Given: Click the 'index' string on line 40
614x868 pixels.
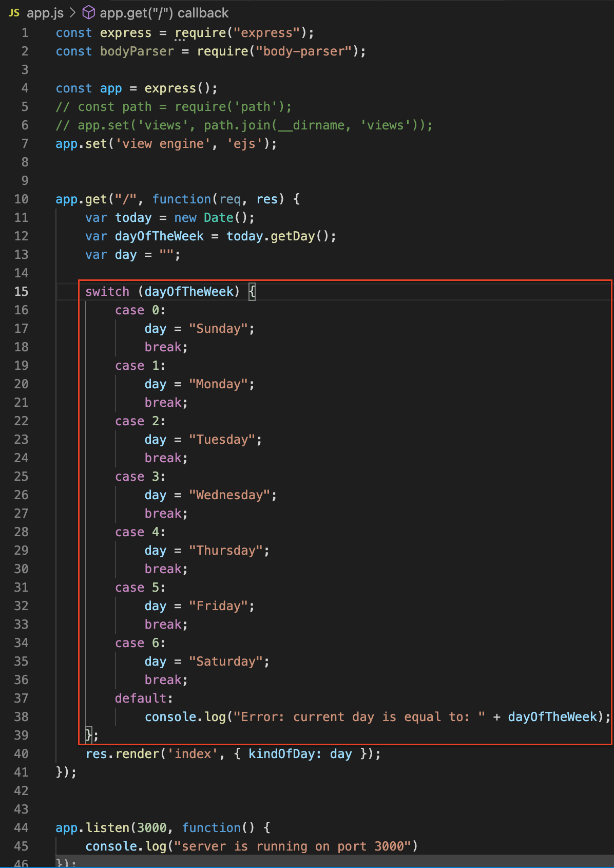Looking at the screenshot, I should 193,754.
